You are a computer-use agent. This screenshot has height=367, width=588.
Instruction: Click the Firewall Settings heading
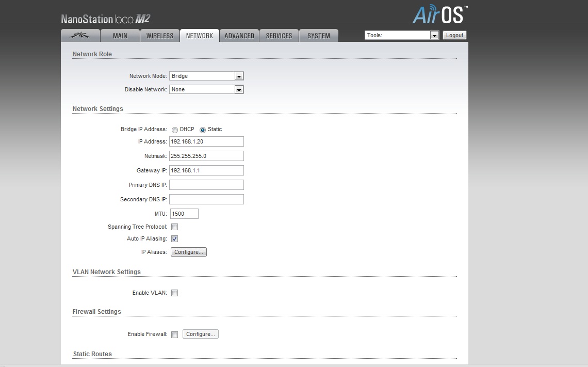(97, 311)
